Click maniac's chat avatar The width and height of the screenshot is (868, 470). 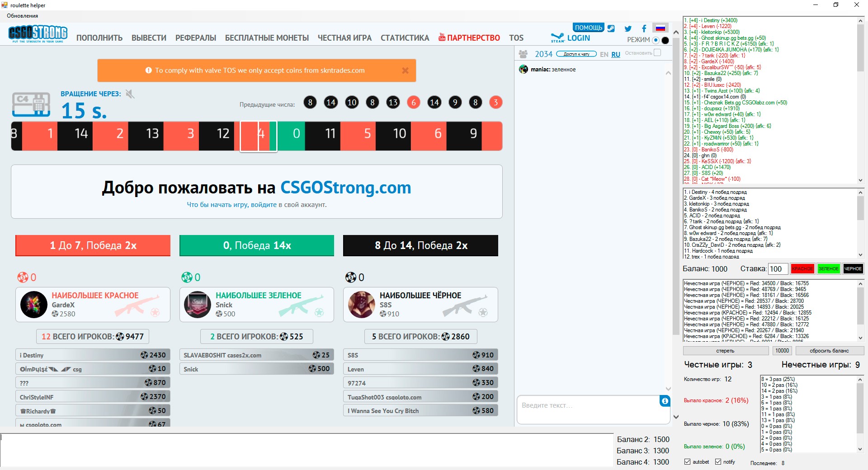(x=524, y=69)
